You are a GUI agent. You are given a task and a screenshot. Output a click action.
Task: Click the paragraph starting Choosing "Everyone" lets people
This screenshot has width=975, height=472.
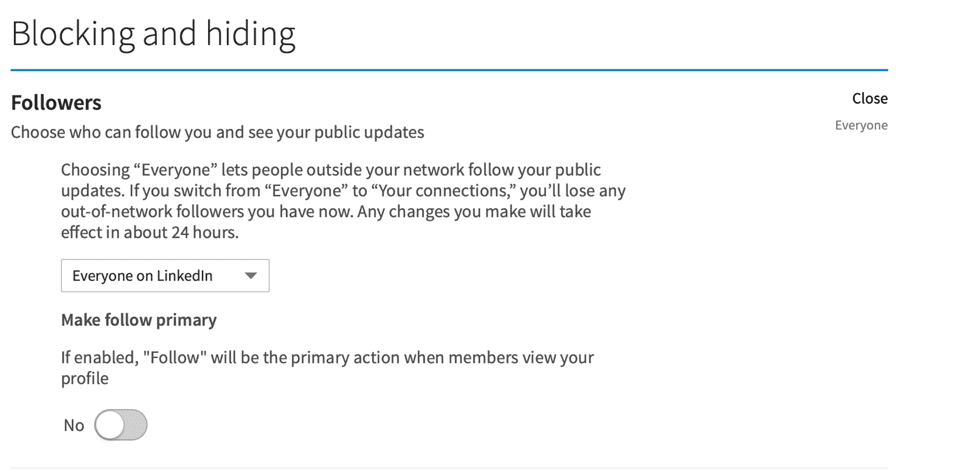[343, 201]
